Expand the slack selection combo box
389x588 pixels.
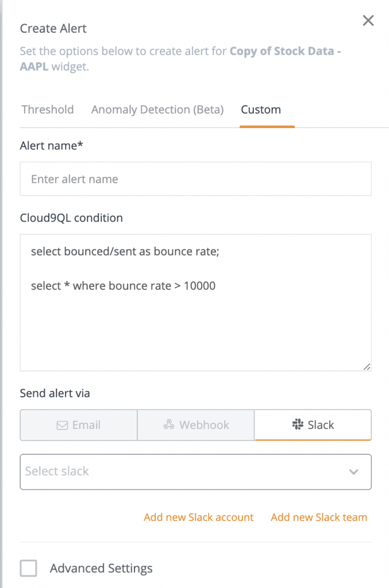click(195, 471)
